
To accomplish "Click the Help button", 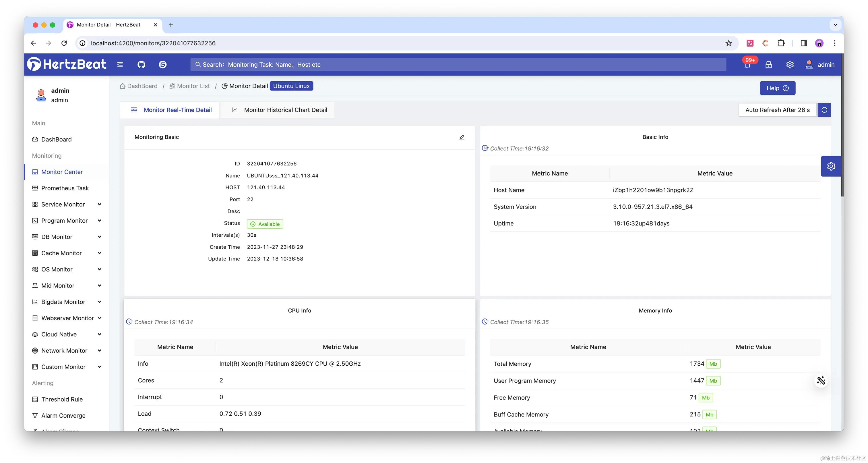I will (777, 88).
